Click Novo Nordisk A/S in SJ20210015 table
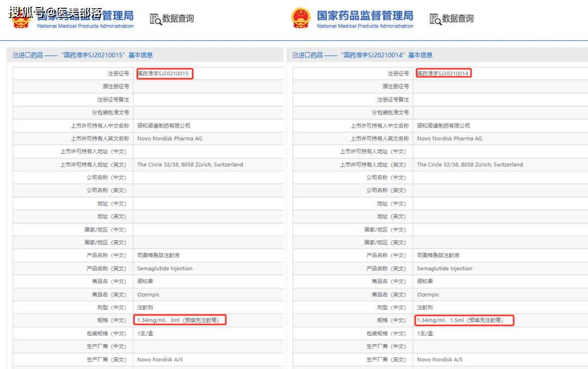588x369 pixels. click(x=160, y=360)
